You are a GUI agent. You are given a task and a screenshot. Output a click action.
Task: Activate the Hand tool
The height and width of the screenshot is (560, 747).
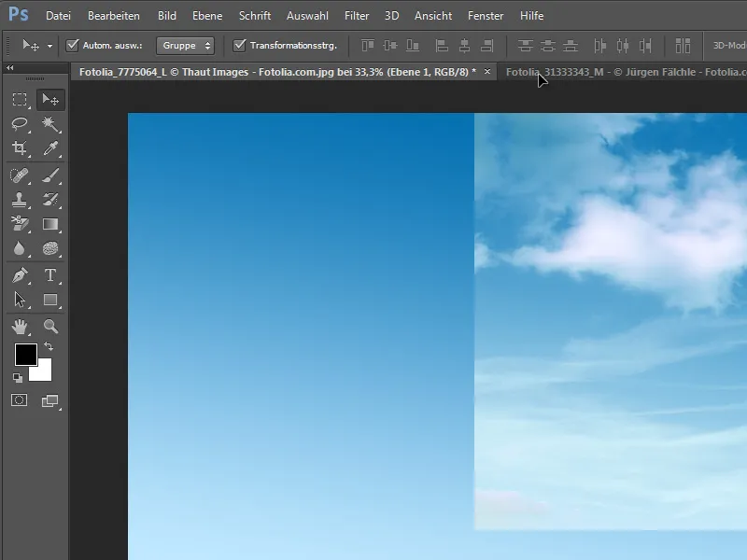20,327
